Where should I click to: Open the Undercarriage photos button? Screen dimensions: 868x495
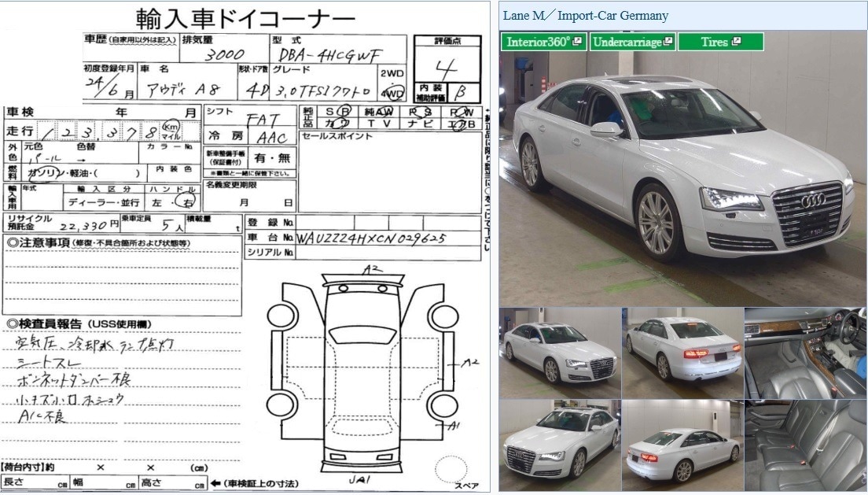click(x=627, y=42)
